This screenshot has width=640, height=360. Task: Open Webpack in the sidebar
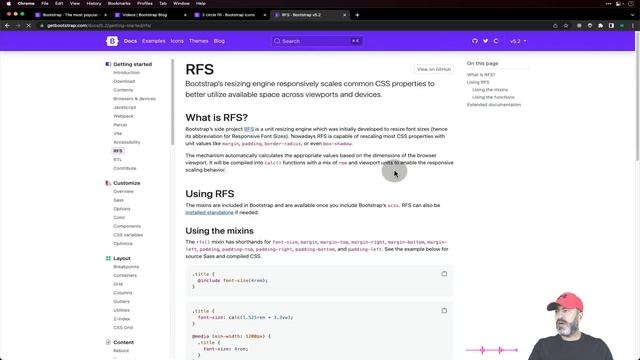coord(123,116)
